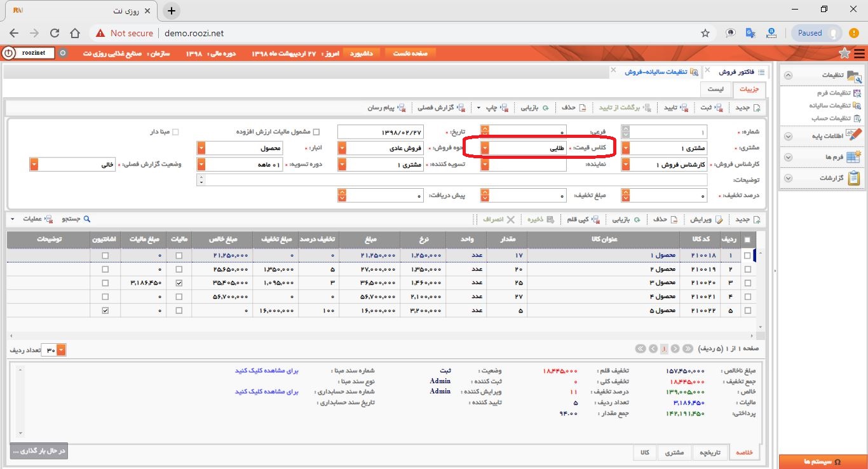Screen dimensions: 868x469
Task: Open the نحوه فروش dropdown
Action: point(342,148)
